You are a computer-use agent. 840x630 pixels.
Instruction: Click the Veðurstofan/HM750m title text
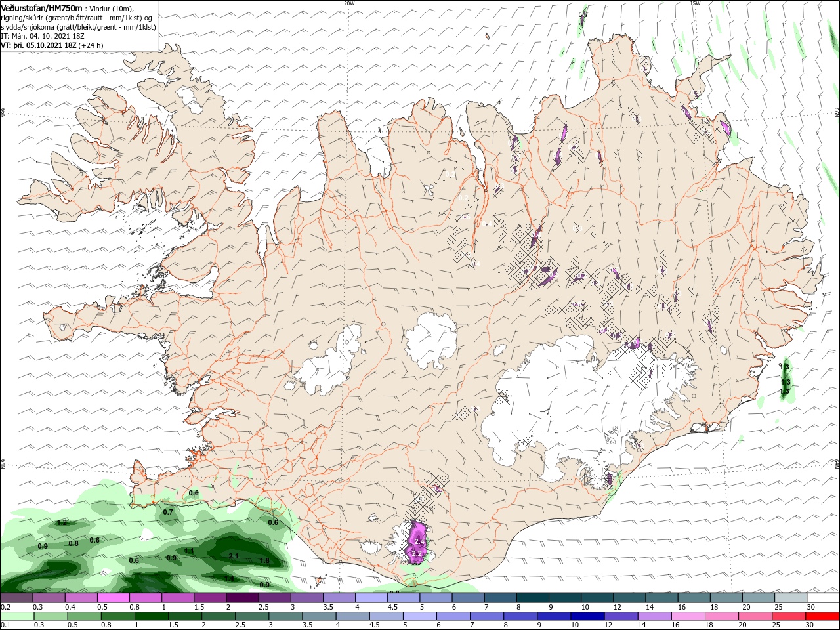[41, 7]
